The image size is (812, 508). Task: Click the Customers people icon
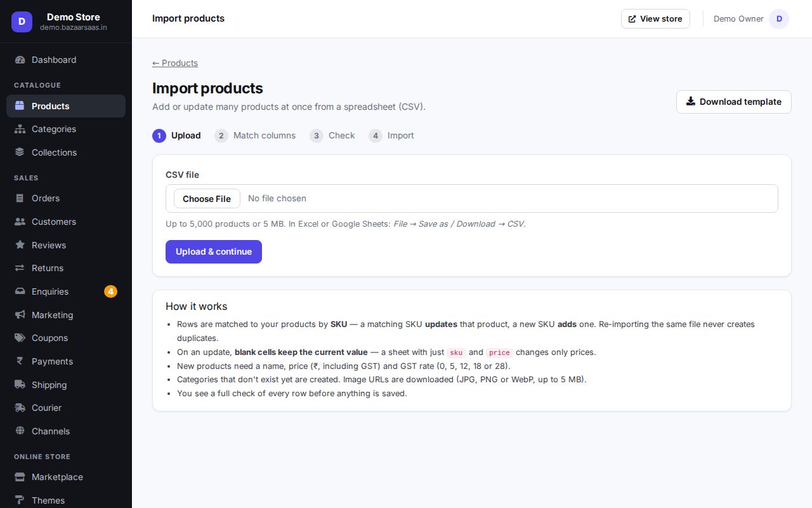tap(20, 222)
